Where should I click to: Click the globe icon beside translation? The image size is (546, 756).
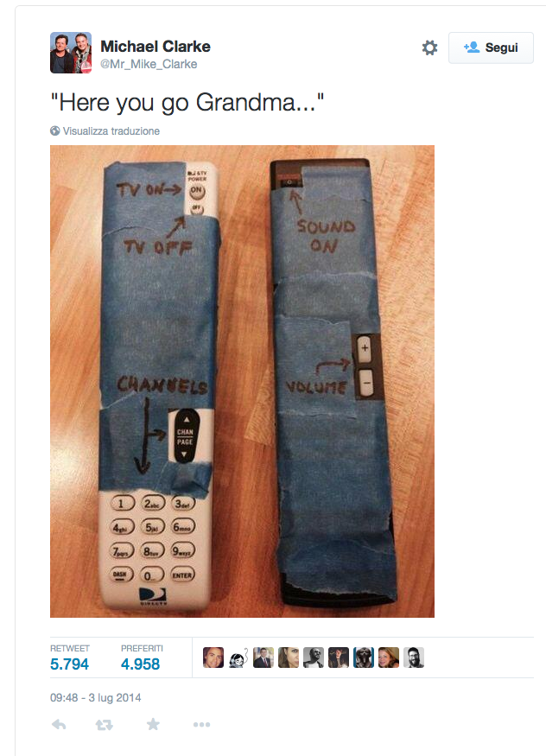pyautogui.click(x=55, y=130)
